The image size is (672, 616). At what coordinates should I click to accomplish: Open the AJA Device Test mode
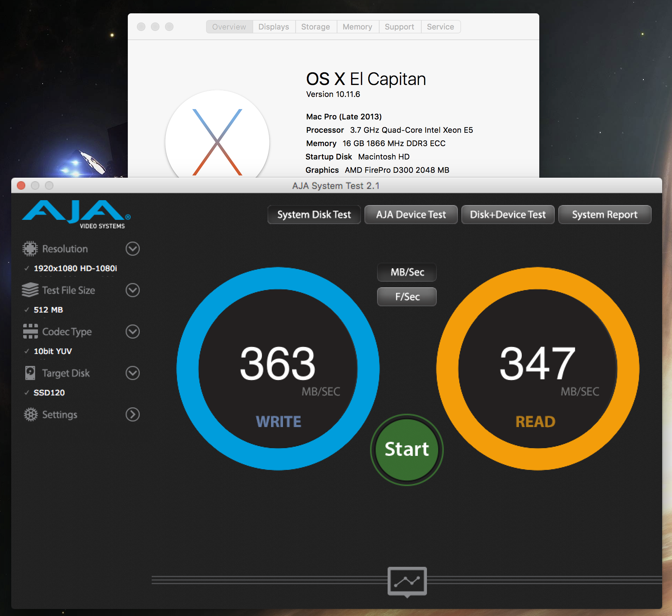click(411, 215)
